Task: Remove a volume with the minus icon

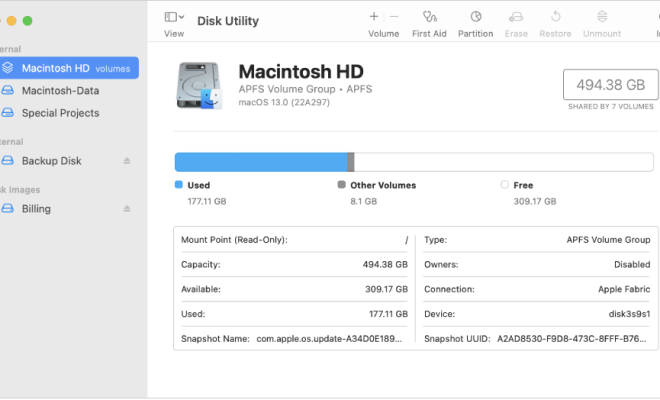Action: pos(394,16)
